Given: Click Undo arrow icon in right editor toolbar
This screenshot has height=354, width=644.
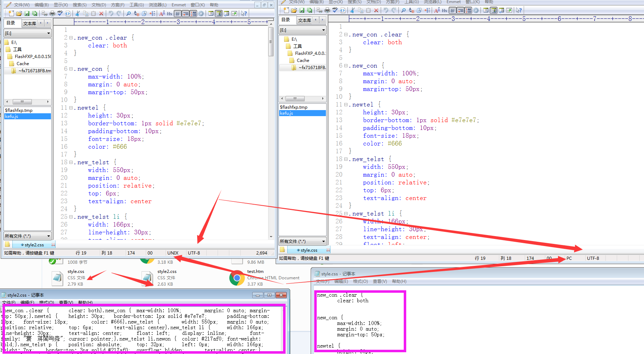Looking at the screenshot, I should 386,10.
